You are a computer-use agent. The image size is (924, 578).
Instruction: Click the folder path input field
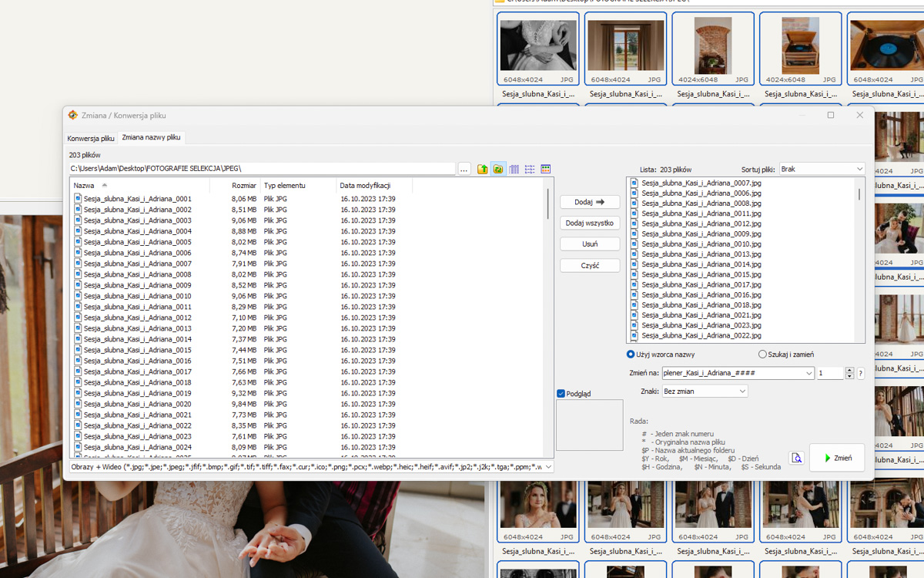pos(262,169)
